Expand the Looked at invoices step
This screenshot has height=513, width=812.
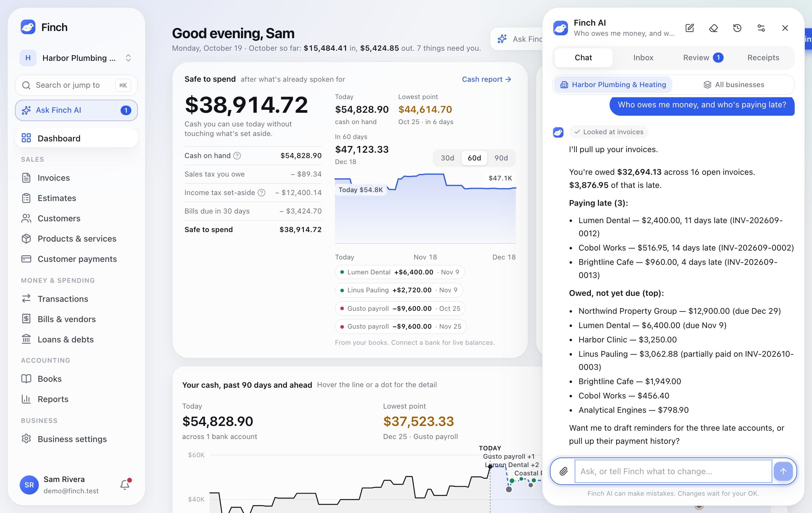[x=609, y=132]
